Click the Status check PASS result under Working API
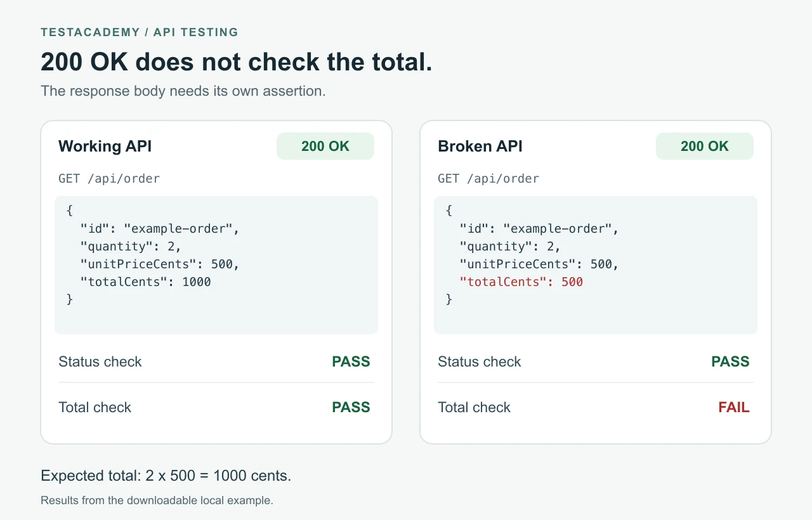This screenshot has width=812, height=520. [x=351, y=361]
